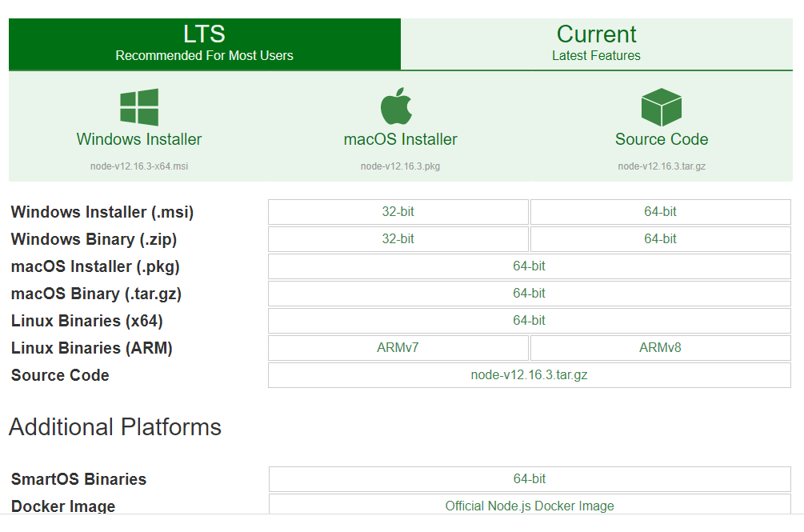Viewport: 804px width, 532px height.
Task: Download 64-bit SmartOS Binaries
Action: pos(529,479)
